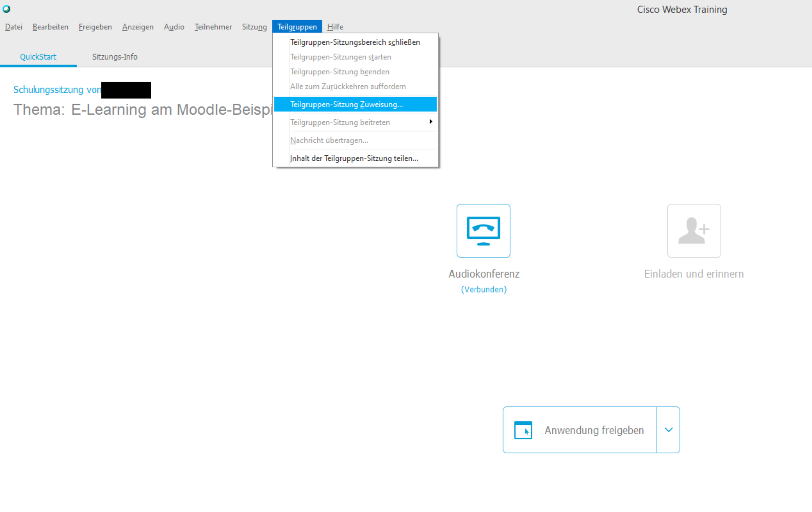Open the Anzeigen menu
Image resolution: width=812 pixels, height=512 pixels.
click(x=138, y=27)
